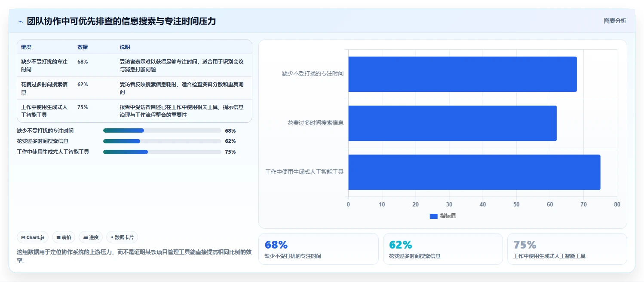Select the 进度 tag chip
The width and height of the screenshot is (644, 282).
(x=91, y=237)
